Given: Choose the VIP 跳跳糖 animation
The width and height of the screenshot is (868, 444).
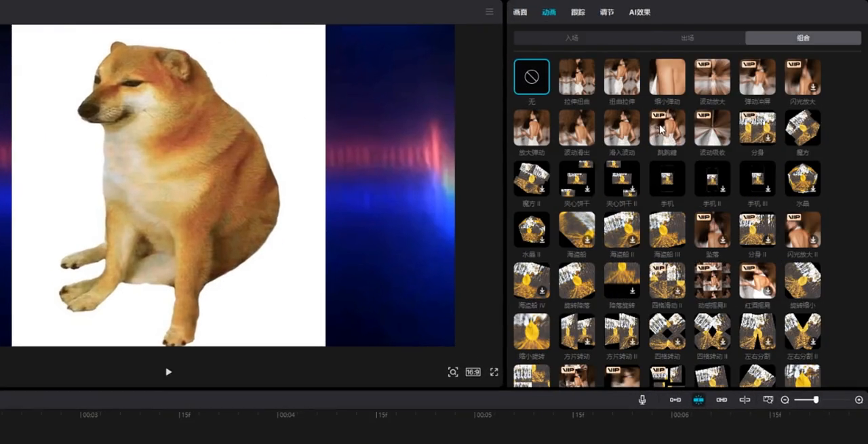Looking at the screenshot, I should tap(667, 127).
